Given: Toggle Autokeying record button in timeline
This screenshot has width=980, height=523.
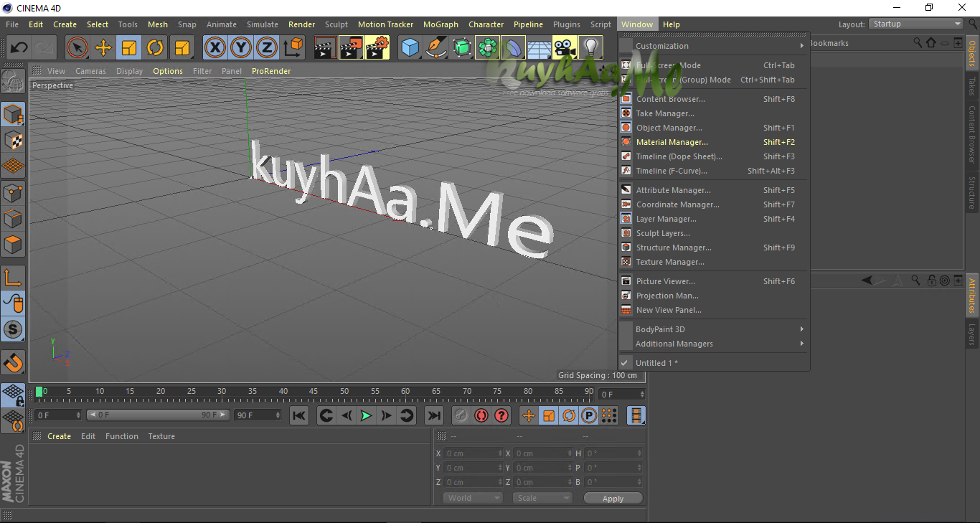Looking at the screenshot, I should tap(481, 415).
